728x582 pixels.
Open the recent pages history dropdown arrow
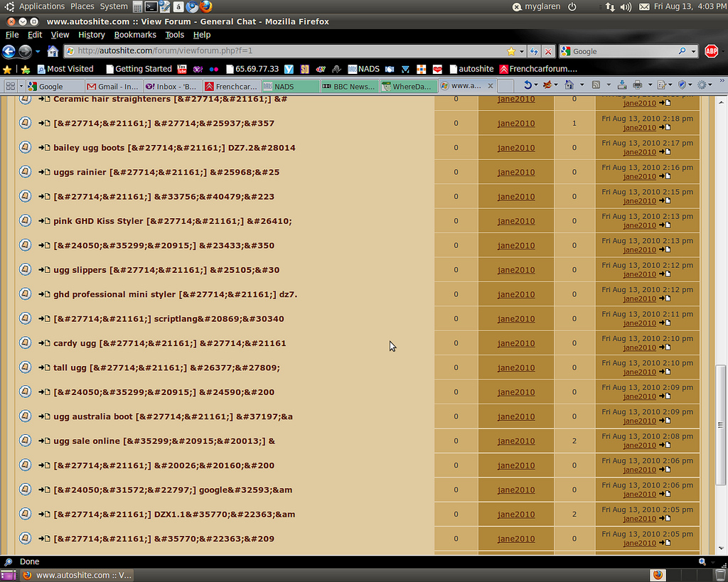coord(38,51)
